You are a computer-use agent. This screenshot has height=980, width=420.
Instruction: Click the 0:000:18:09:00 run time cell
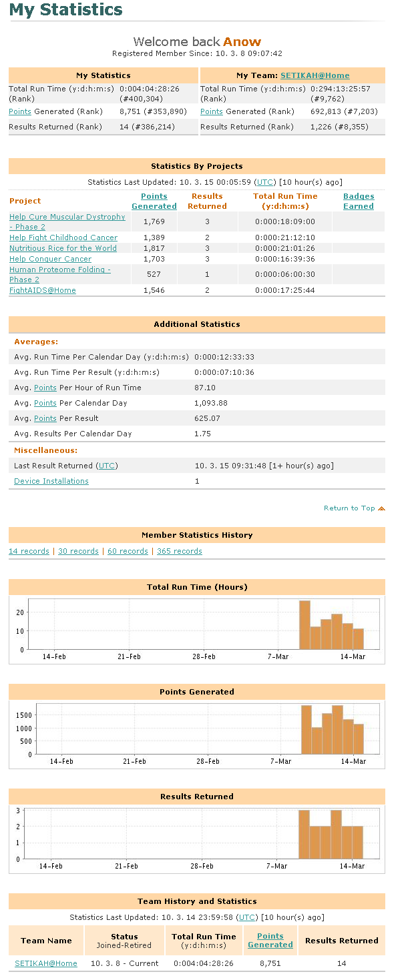(285, 221)
